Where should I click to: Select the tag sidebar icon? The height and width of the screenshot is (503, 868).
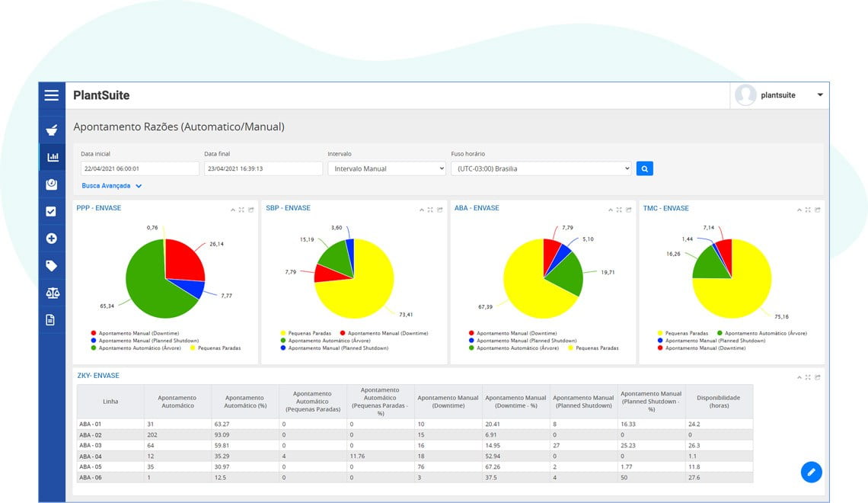click(52, 266)
